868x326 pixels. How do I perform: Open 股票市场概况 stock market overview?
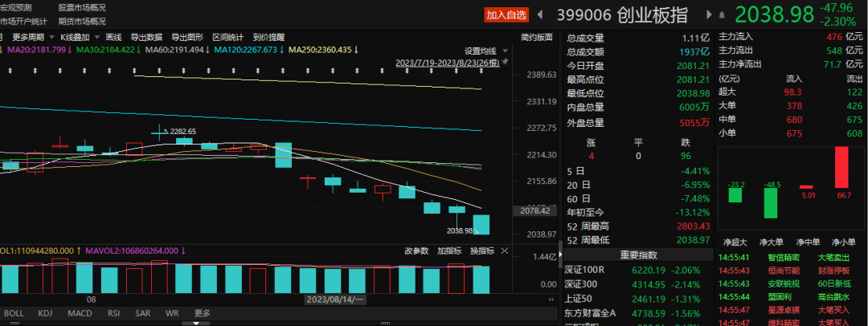(82, 8)
